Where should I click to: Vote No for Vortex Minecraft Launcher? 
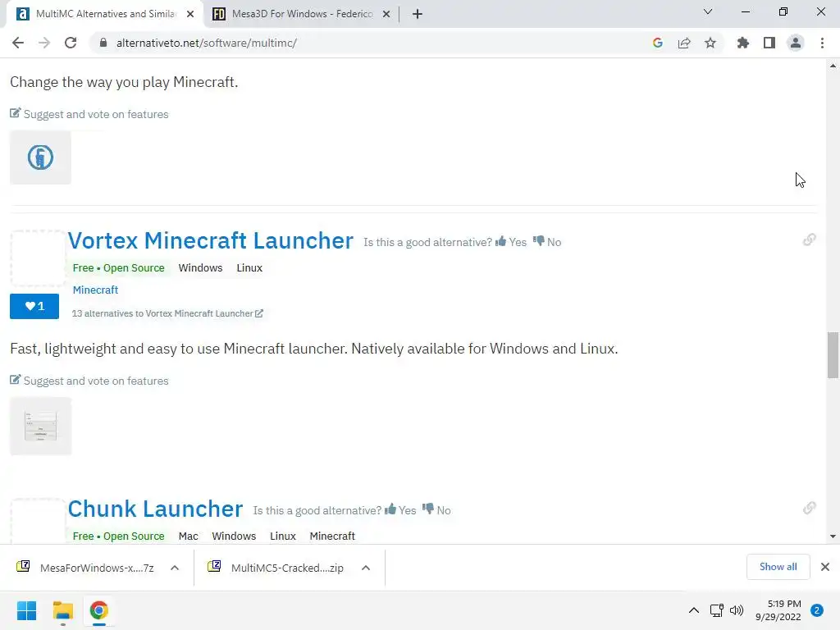click(x=547, y=242)
